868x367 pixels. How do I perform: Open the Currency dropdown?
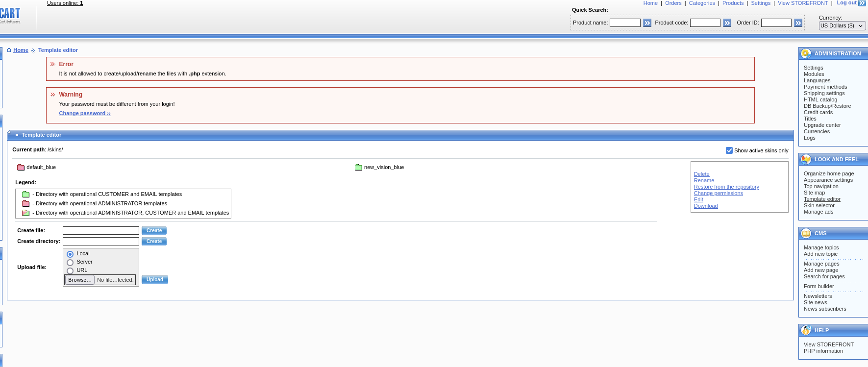coord(842,26)
